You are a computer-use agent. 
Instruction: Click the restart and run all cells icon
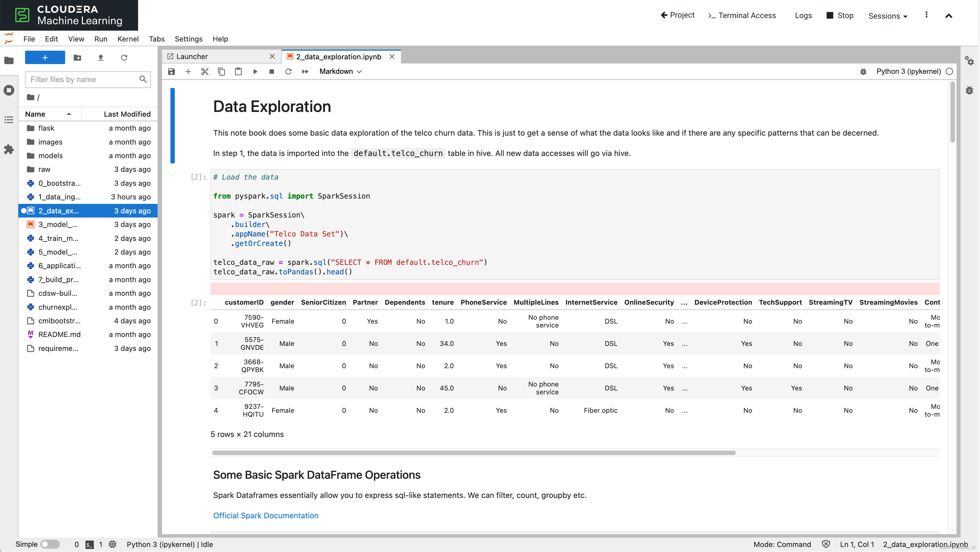(305, 72)
